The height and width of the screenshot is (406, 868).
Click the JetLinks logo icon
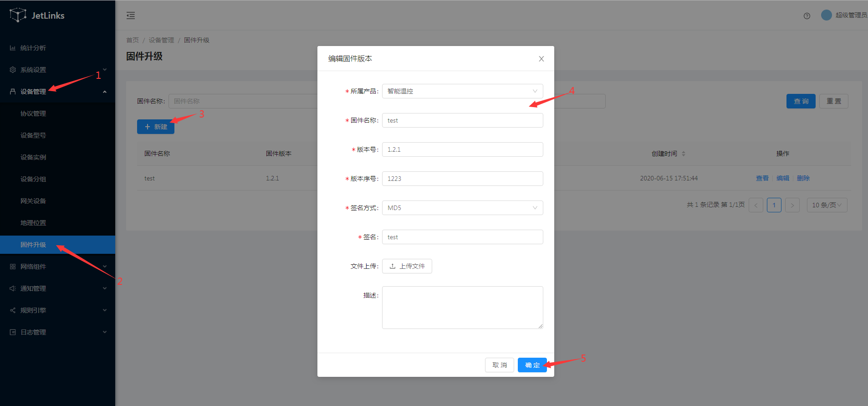(x=18, y=15)
